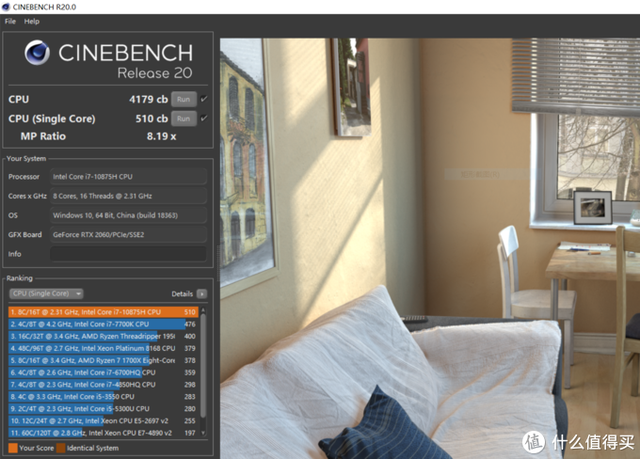Toggle the CPU (Single Core) test checkmark

(204, 118)
